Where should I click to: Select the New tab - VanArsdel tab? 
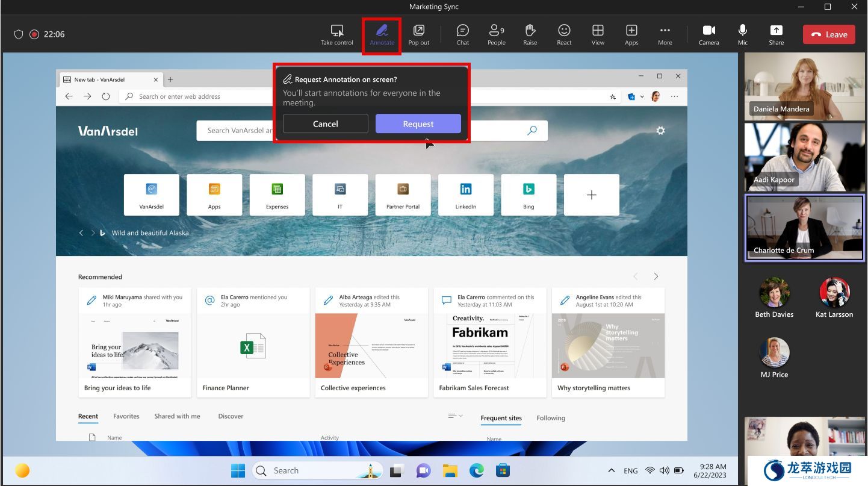click(111, 79)
